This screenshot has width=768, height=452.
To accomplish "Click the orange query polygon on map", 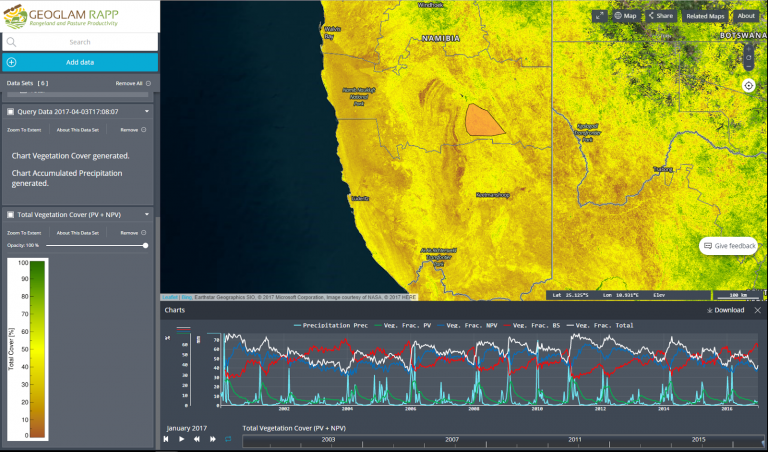I will (x=481, y=120).
